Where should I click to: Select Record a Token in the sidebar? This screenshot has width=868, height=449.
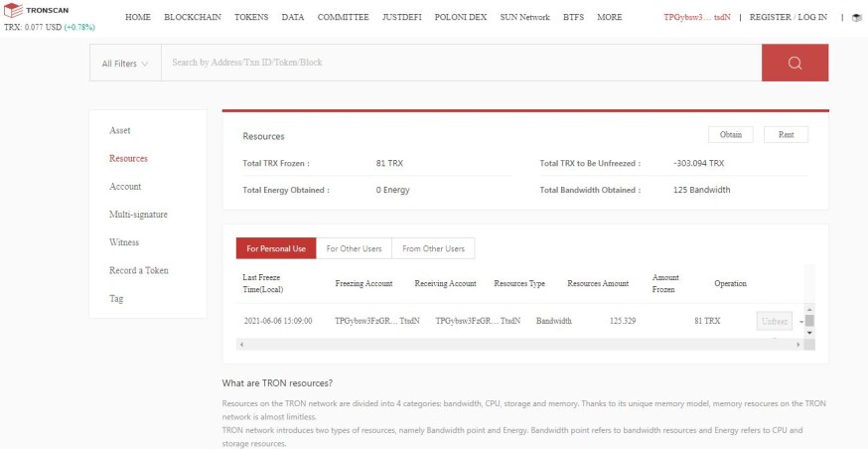[x=139, y=271]
